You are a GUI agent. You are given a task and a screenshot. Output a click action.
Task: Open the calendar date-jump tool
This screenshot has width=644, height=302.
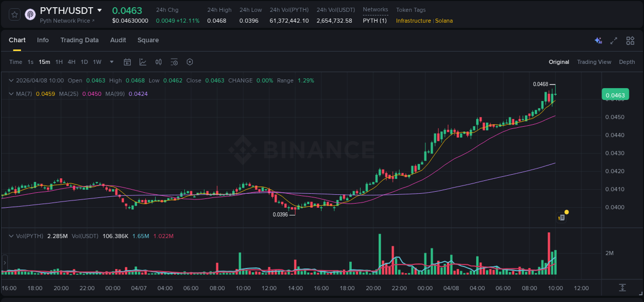127,62
